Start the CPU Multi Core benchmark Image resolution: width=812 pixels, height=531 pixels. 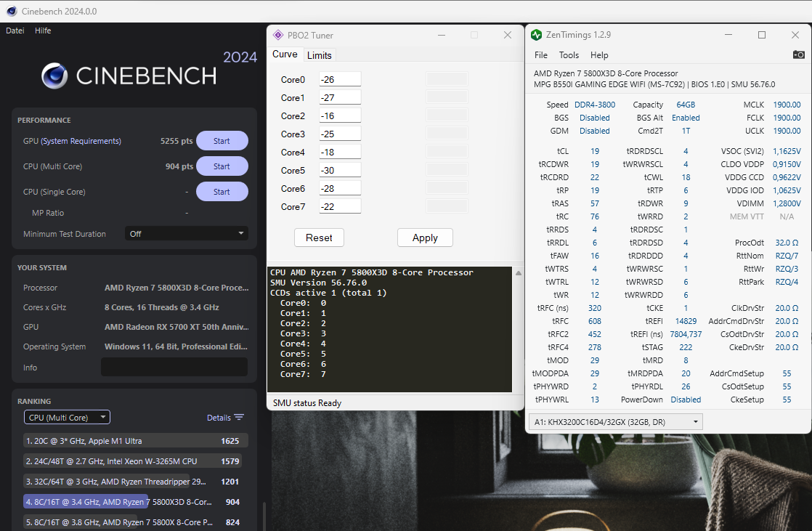pyautogui.click(x=222, y=166)
